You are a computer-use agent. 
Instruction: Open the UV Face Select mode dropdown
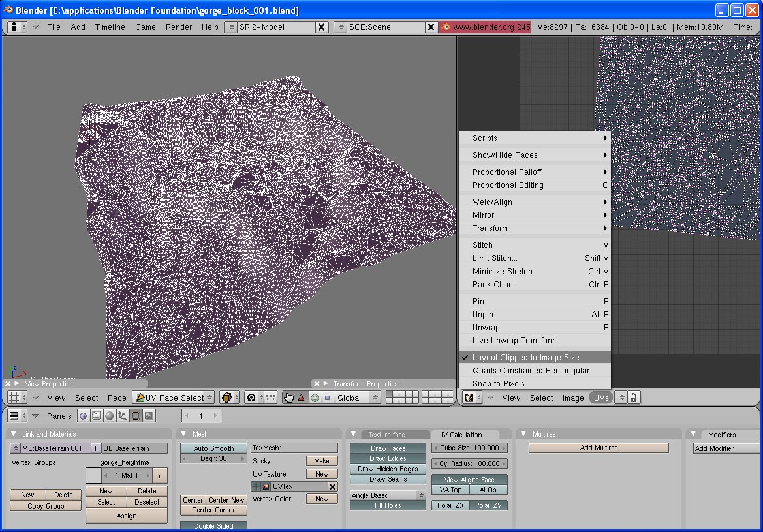pyautogui.click(x=174, y=398)
